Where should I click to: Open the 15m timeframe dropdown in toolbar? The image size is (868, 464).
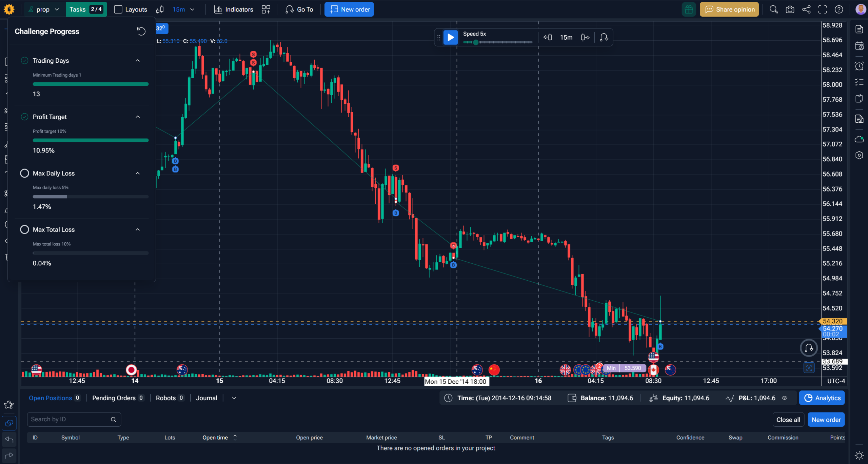tap(183, 9)
